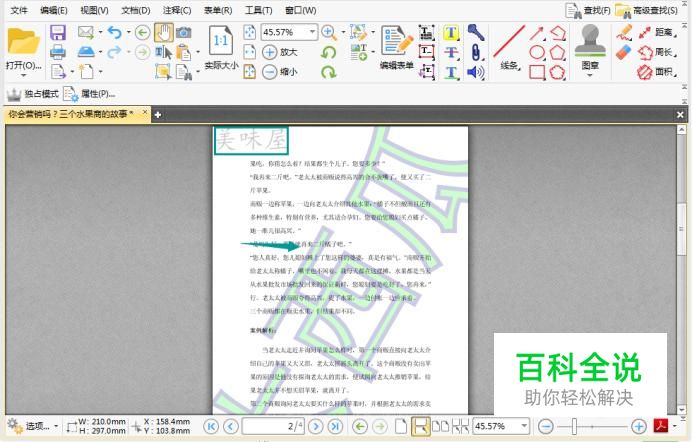Expand the Undo history dropdown arrow
The height and width of the screenshot is (442, 692).
tap(128, 32)
